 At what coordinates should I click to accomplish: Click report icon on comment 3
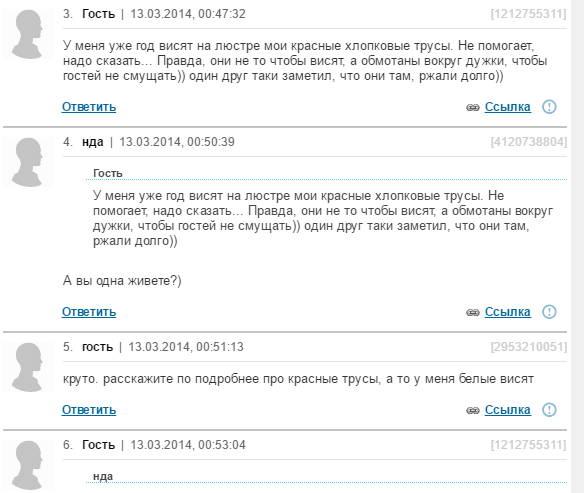click(x=549, y=107)
